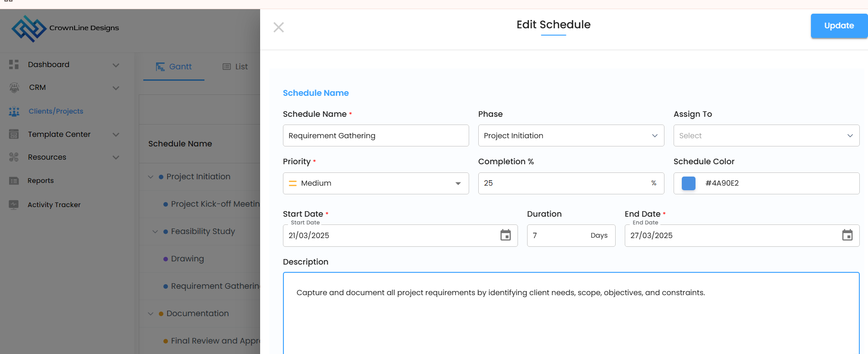Close the Edit Schedule panel
The height and width of the screenshot is (354, 868).
click(278, 27)
